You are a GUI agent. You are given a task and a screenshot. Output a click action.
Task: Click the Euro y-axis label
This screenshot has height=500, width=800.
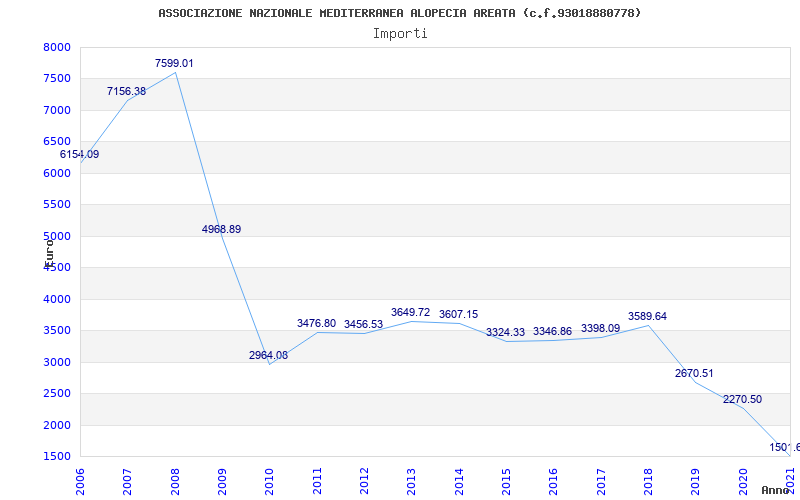point(48,253)
